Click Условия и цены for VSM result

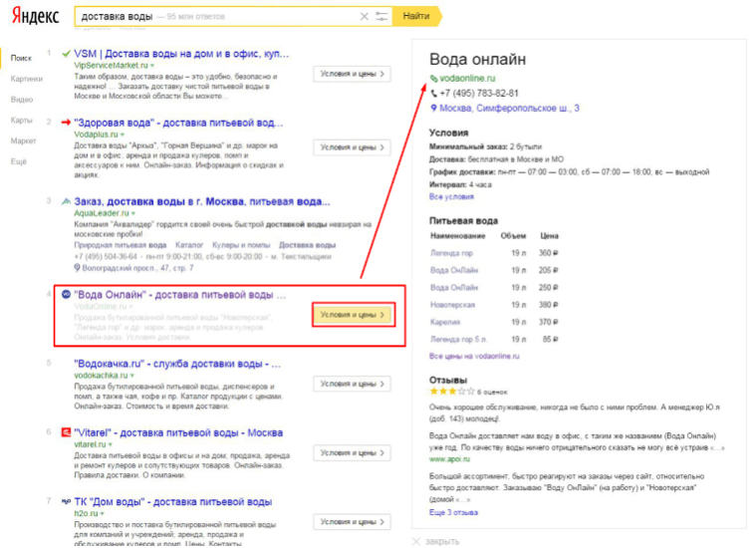pyautogui.click(x=352, y=74)
